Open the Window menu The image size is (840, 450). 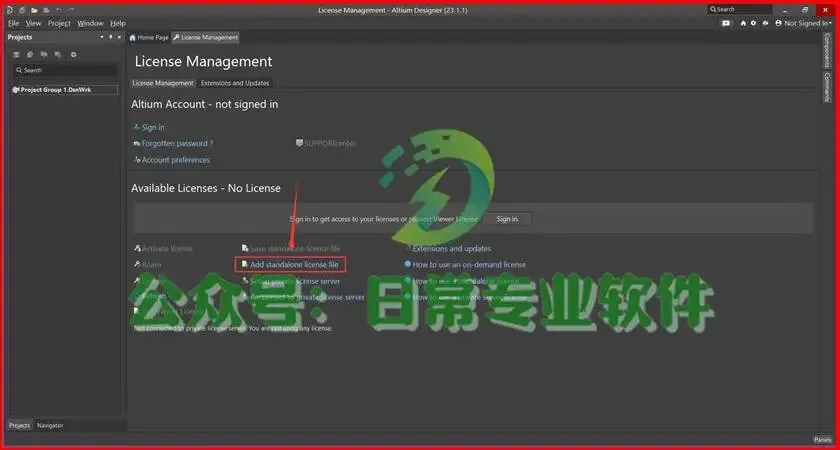91,24
